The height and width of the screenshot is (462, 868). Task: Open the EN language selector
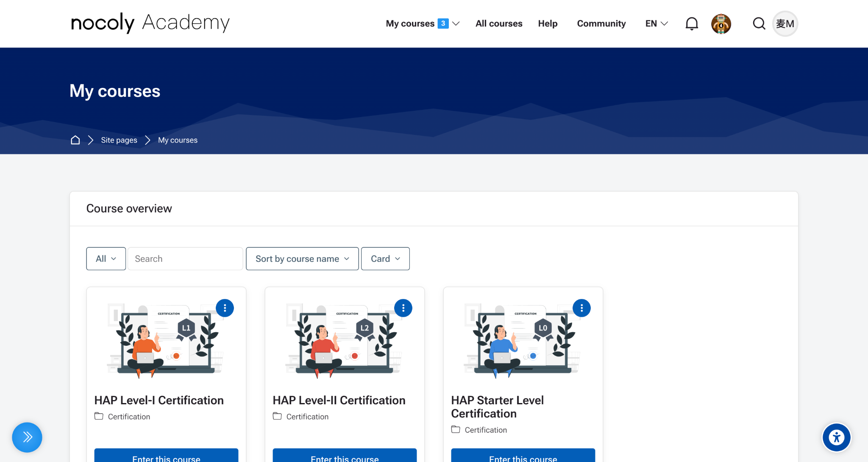tap(657, 24)
